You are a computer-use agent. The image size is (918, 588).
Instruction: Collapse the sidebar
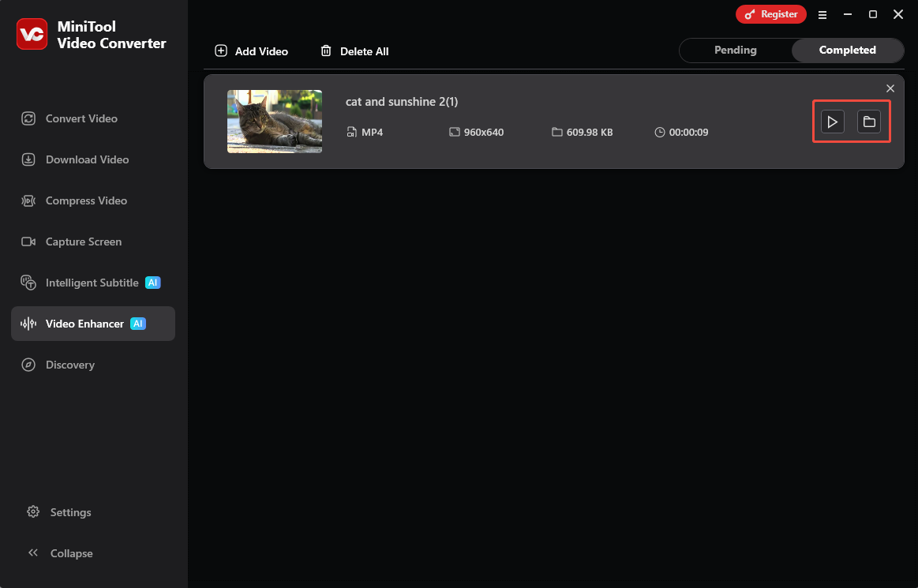pyautogui.click(x=60, y=552)
